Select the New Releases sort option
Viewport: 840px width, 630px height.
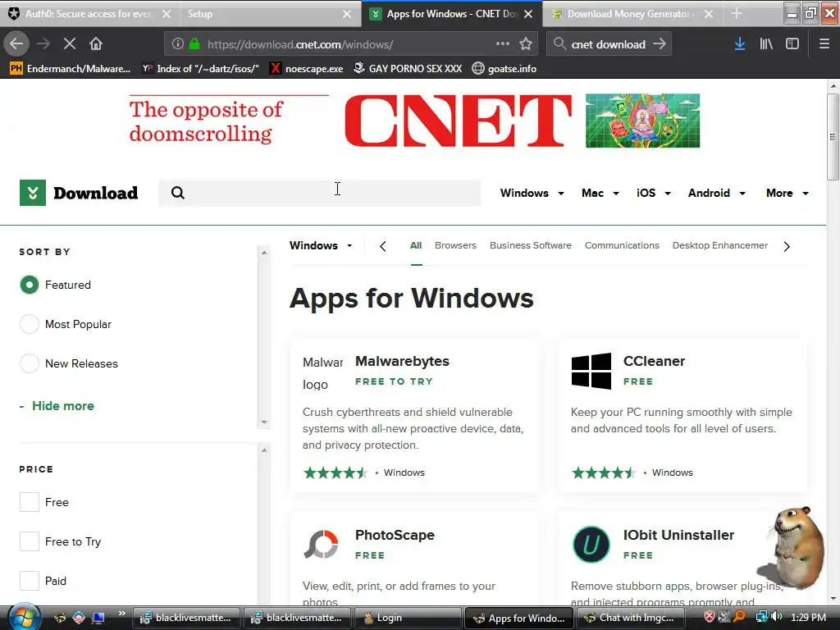[x=30, y=363]
